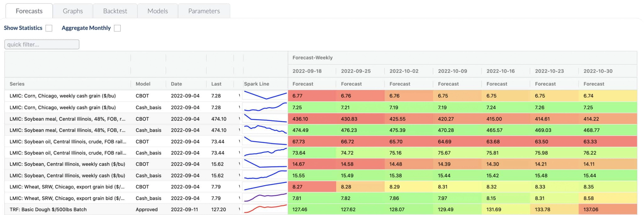The width and height of the screenshot is (644, 215).
Task: Click the Corn CBOT row sparkline chart
Action: pos(265,96)
